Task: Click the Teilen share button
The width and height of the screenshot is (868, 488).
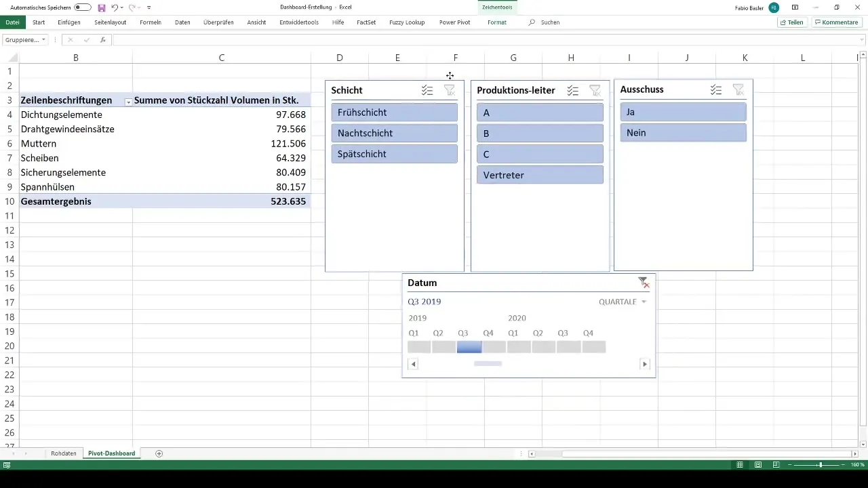Action: coord(792,22)
